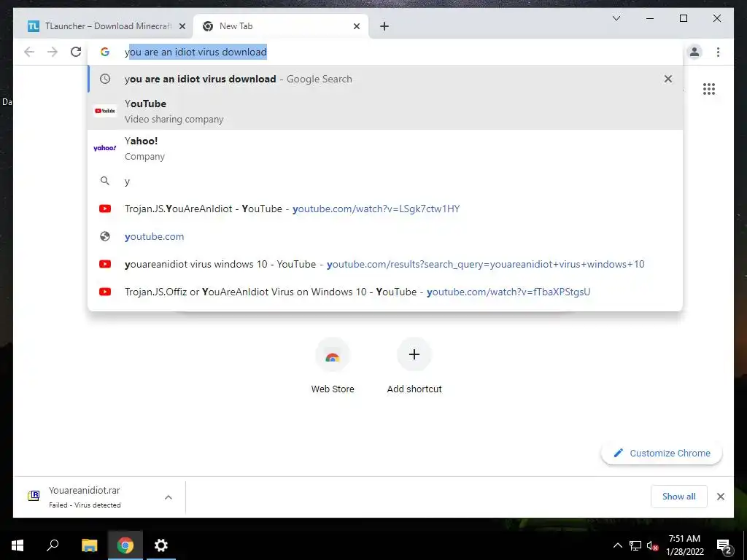This screenshot has height=560, width=747.
Task: Open a new tab with the plus button
Action: point(384,27)
